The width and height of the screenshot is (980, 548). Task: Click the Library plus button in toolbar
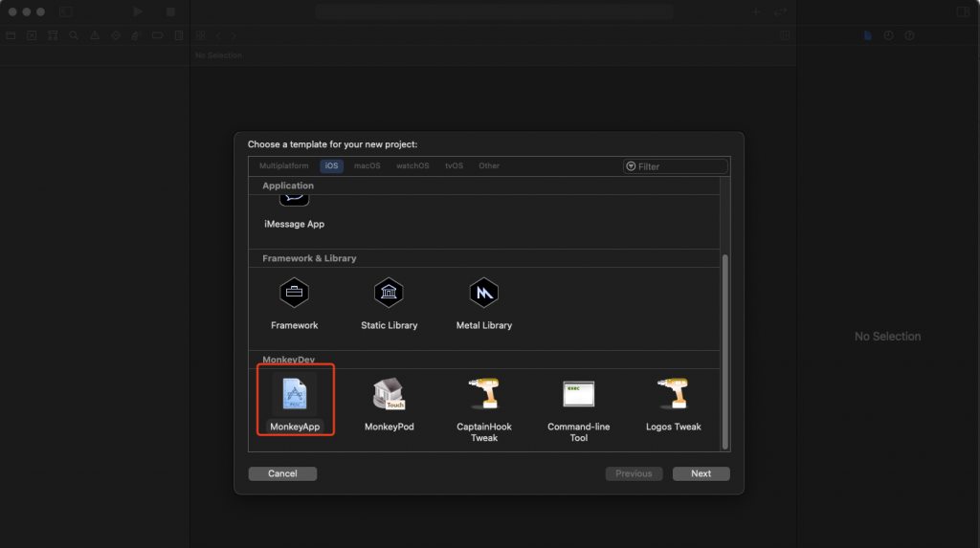(x=756, y=11)
